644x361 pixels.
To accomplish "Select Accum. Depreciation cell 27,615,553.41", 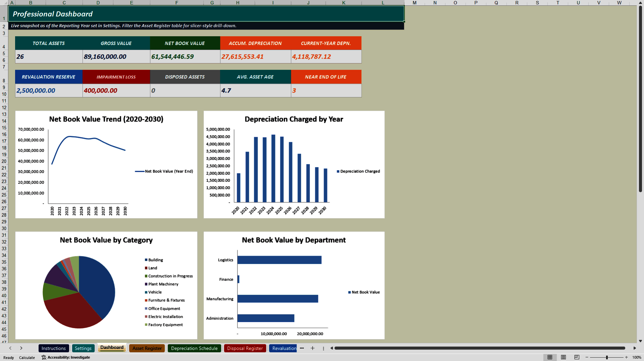I will [256, 57].
